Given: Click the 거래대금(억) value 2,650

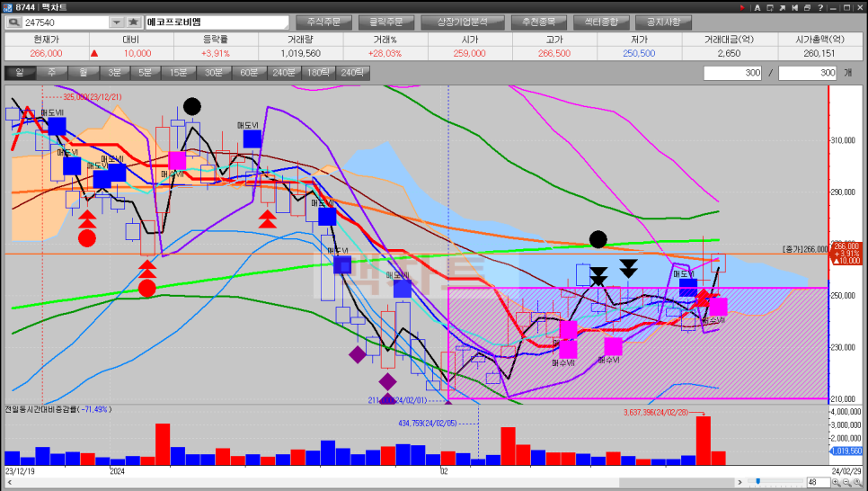Looking at the screenshot, I should coord(729,53).
